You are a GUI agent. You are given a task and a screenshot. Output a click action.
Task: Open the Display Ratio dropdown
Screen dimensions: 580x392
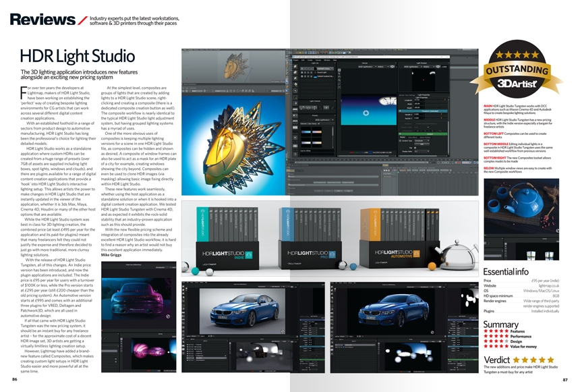pos(422,151)
